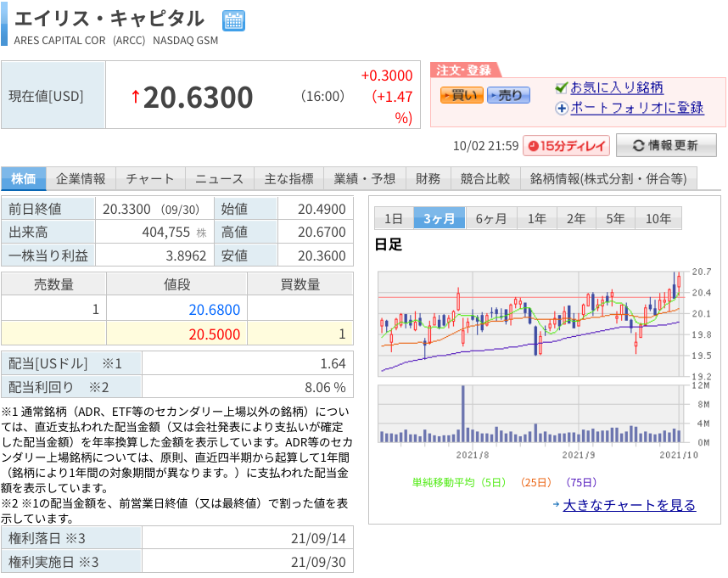Select the 1年 chart period
The width and height of the screenshot is (728, 578).
click(x=537, y=218)
